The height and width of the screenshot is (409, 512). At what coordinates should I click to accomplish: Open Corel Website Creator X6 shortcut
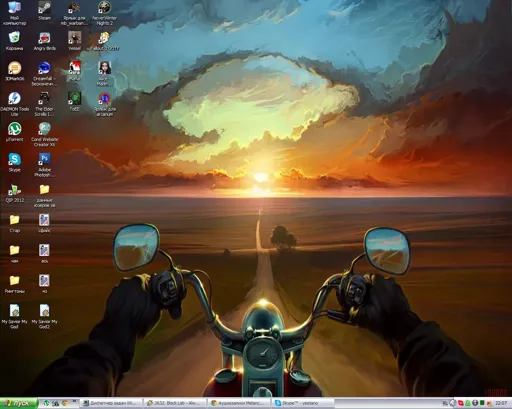point(44,135)
